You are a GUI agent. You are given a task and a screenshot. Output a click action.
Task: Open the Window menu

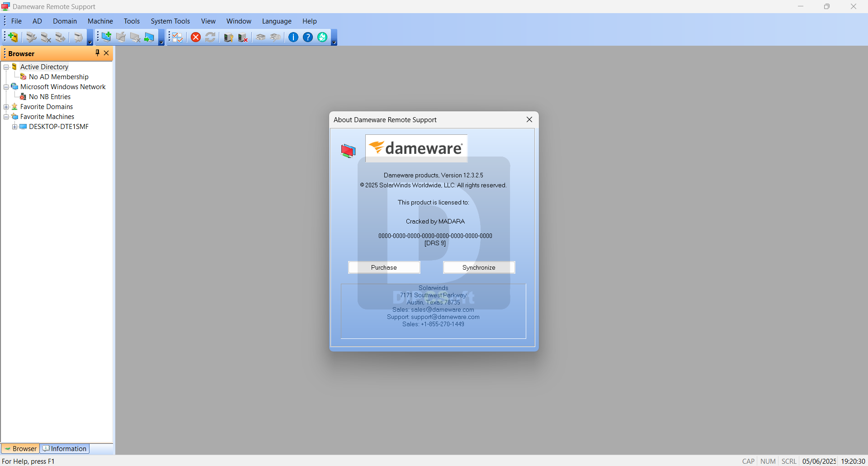pyautogui.click(x=239, y=21)
